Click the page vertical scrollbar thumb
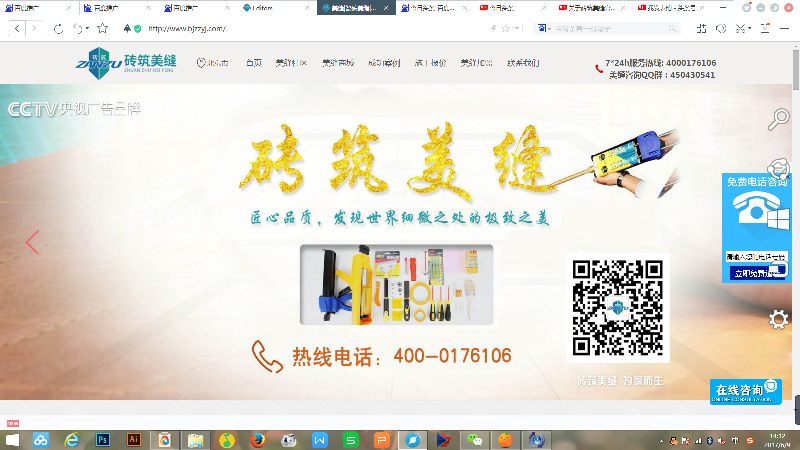The width and height of the screenshot is (800, 450). click(x=796, y=70)
